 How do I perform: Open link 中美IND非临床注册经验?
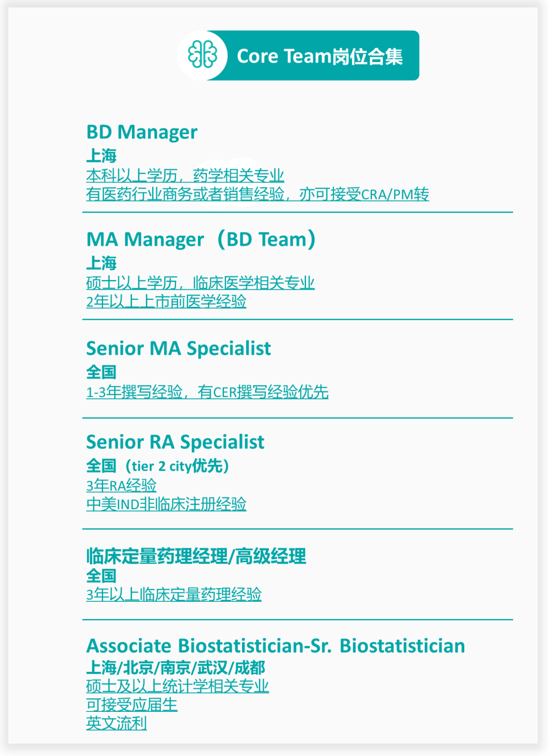point(166,504)
